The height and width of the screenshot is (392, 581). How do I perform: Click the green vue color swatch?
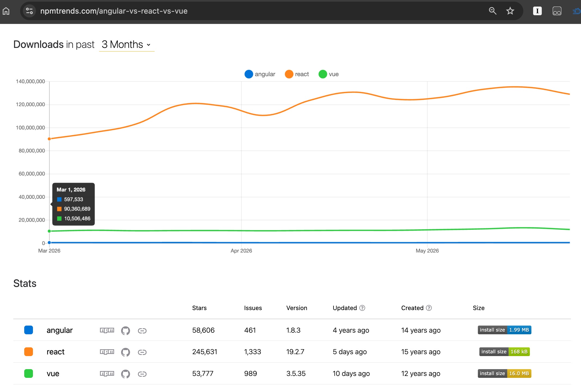click(x=29, y=373)
